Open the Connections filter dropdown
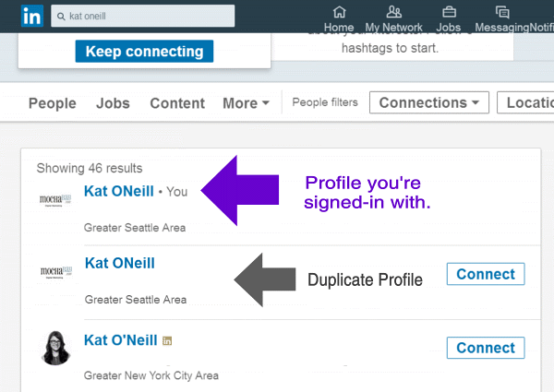This screenshot has width=554, height=392. click(428, 102)
